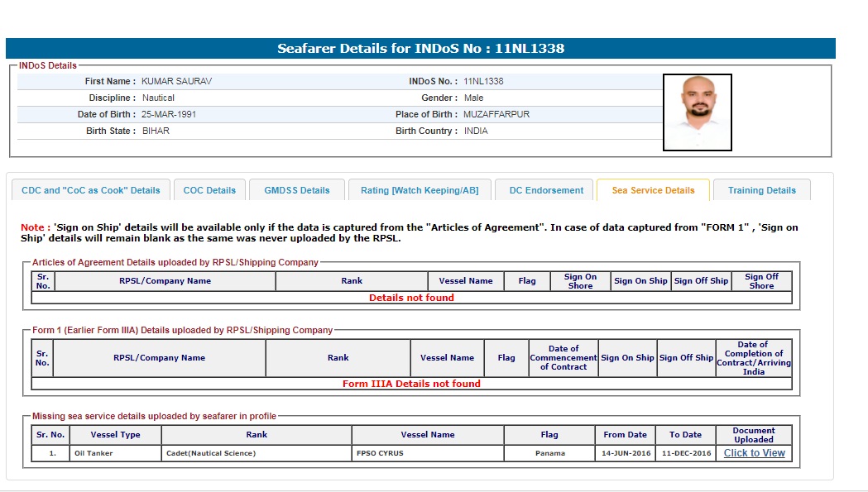Switch to the COC Details tab

209,190
